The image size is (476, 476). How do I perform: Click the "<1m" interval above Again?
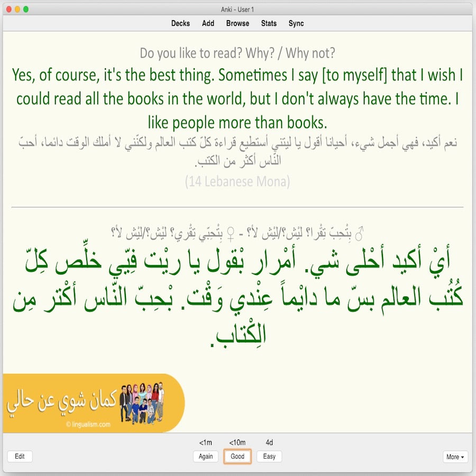pos(206,442)
